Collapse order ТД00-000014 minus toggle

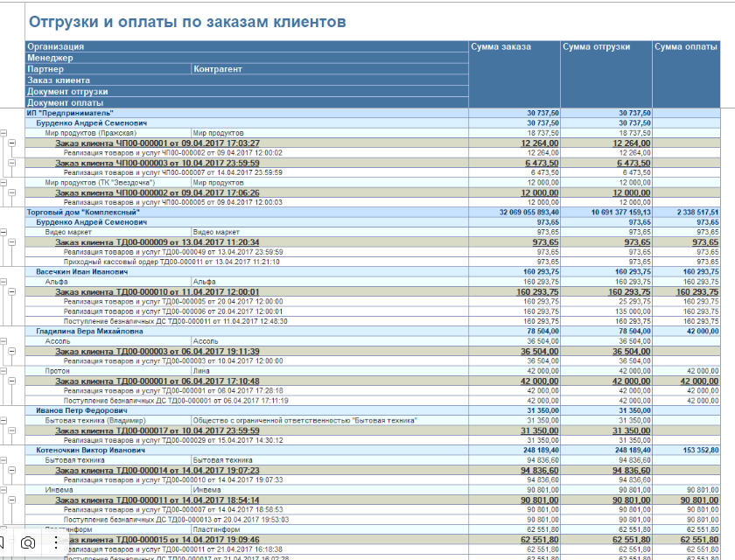[13, 470]
